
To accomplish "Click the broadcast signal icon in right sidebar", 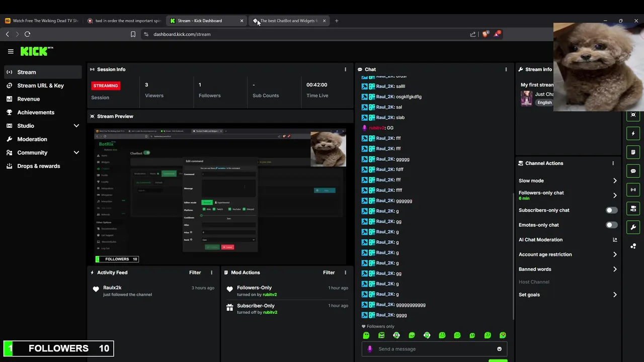I will pyautogui.click(x=633, y=190).
